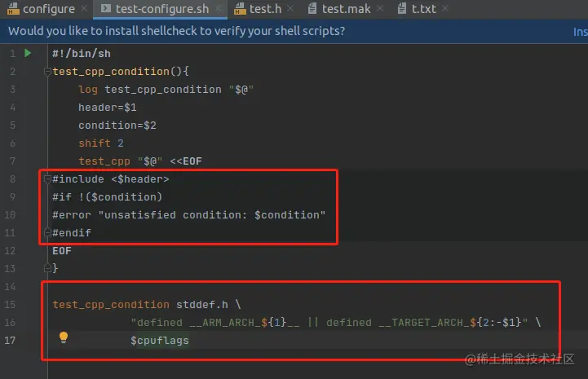Click the t.txt text file icon

[x=401, y=8]
